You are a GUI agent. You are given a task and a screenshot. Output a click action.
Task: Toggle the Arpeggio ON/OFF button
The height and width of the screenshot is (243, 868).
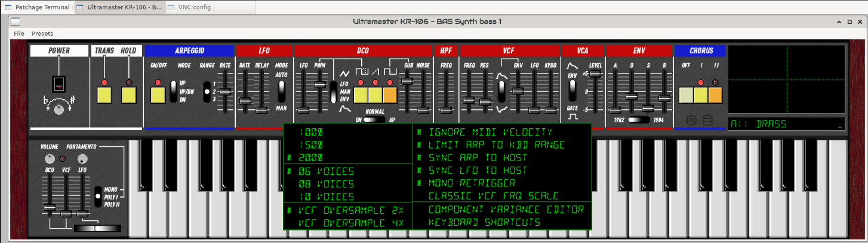tap(158, 95)
